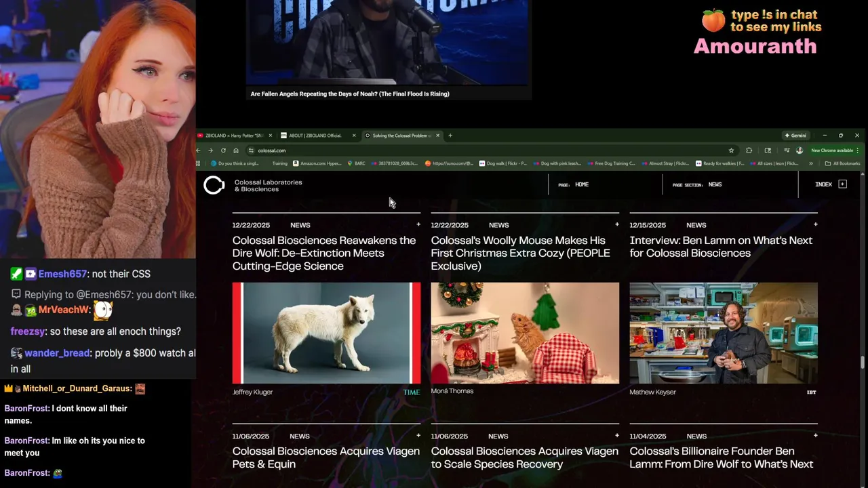Screen dimensions: 868x488
Task: Open the 'Almost Stray | Flickr' bookmark
Action: [665, 163]
